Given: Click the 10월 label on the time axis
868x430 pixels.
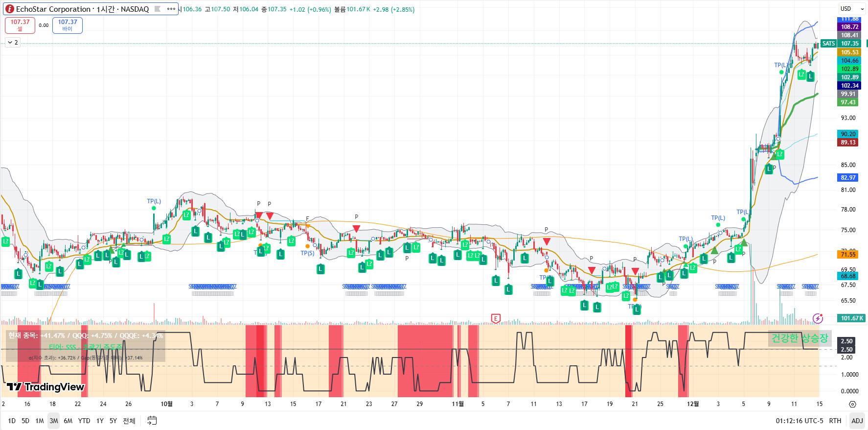Looking at the screenshot, I should 167,404.
